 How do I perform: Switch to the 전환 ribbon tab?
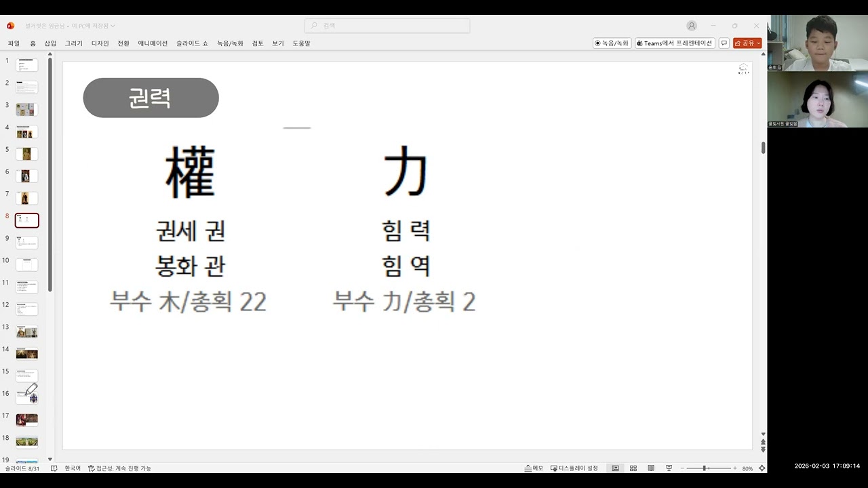(123, 43)
